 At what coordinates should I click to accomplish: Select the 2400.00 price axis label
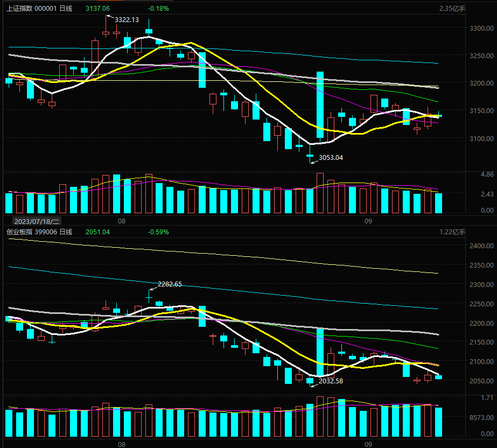tap(481, 246)
